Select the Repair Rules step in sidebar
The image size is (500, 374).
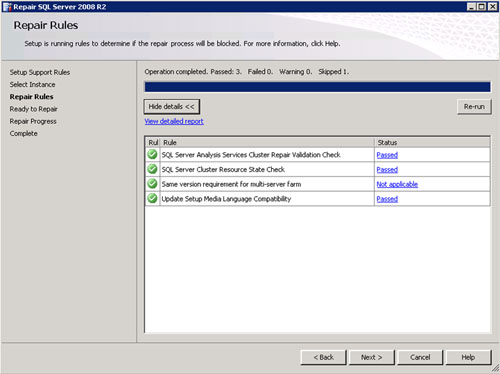tap(31, 97)
